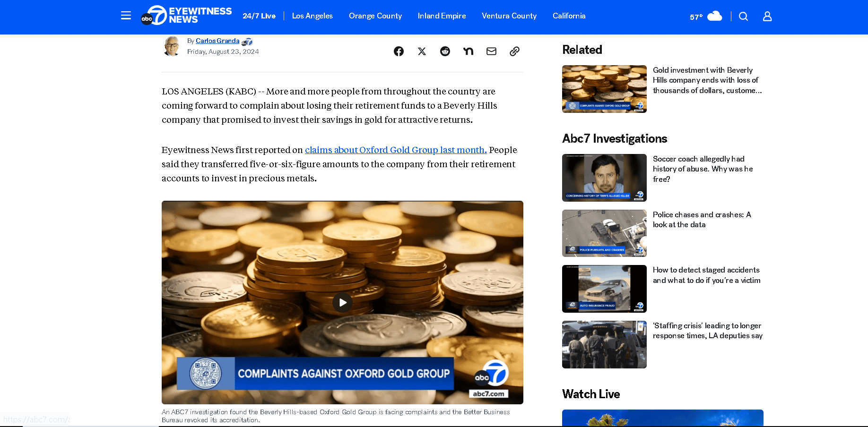Read How to detect staged accidents story
868x427 pixels.
(x=706, y=275)
